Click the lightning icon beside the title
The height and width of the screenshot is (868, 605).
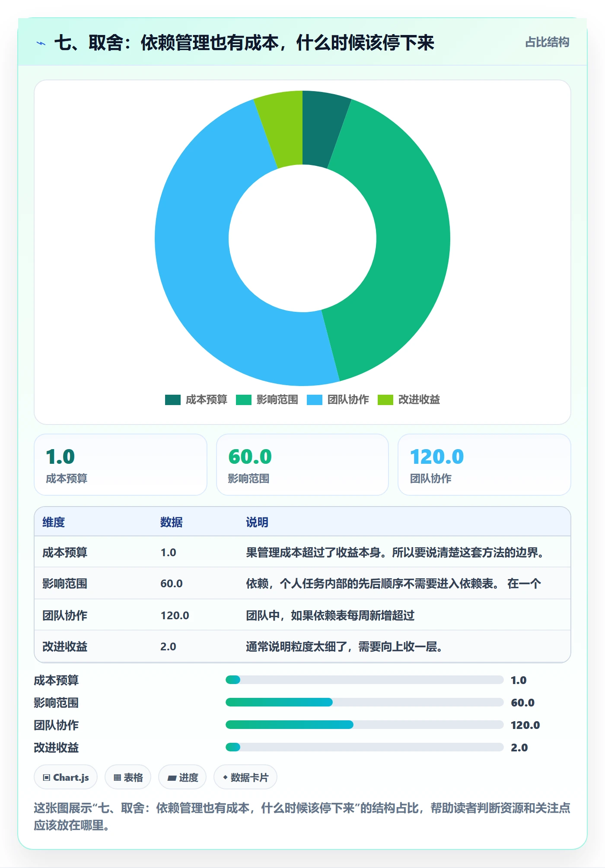(41, 43)
